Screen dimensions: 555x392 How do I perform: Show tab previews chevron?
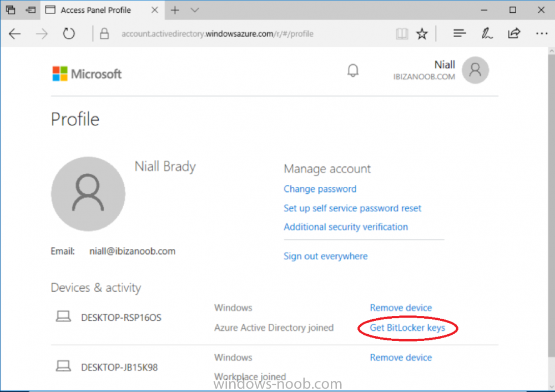pos(194,10)
